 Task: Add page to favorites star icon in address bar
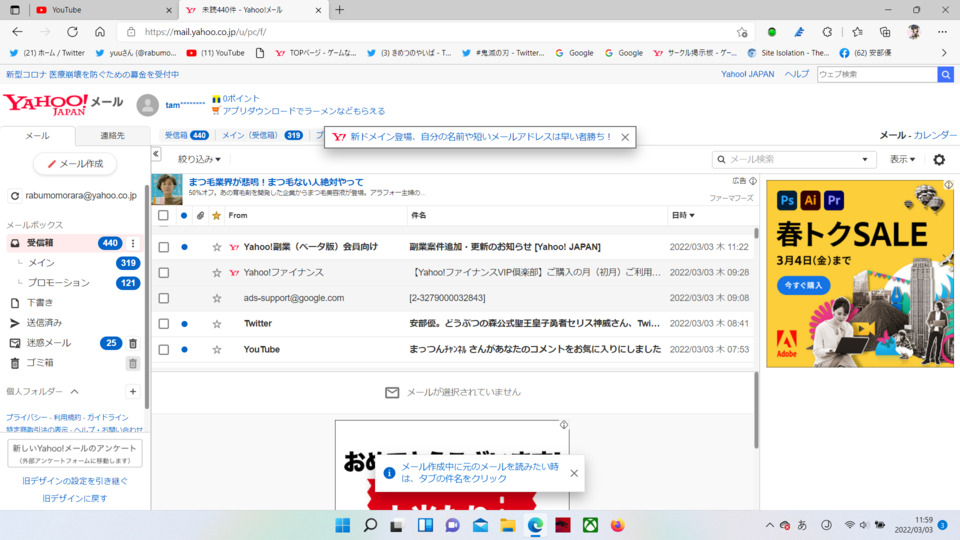(x=742, y=32)
